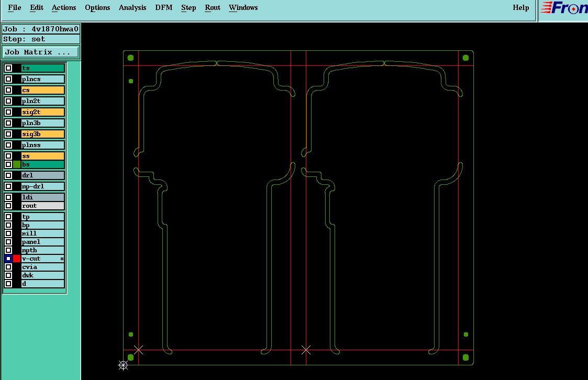Toggle checkbox for mill layer

8,233
